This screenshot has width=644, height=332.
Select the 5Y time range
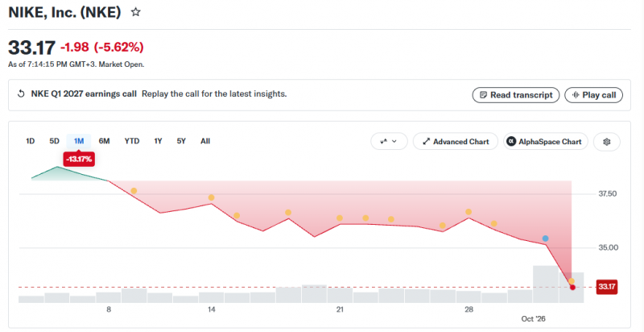point(181,141)
